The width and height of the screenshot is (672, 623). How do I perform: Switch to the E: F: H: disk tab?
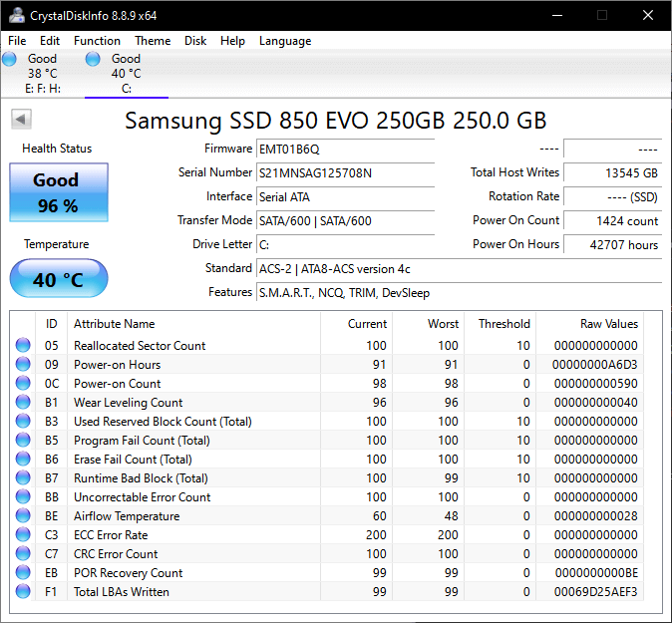[43, 74]
